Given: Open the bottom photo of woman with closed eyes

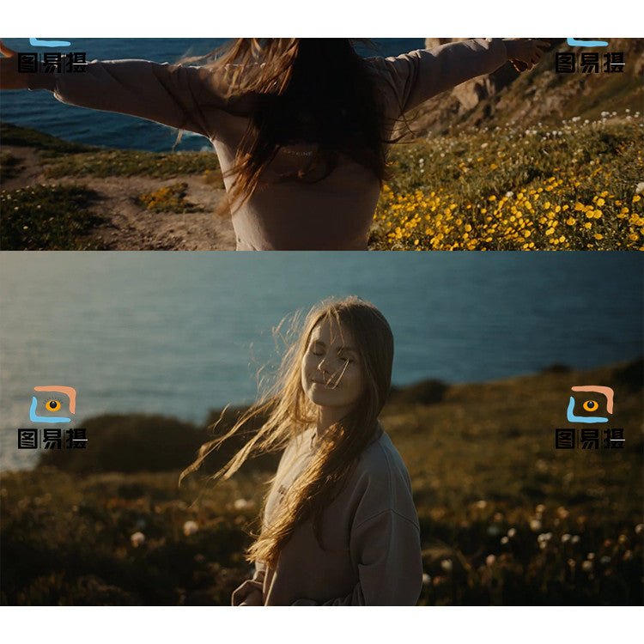Looking at the screenshot, I should click(x=322, y=428).
